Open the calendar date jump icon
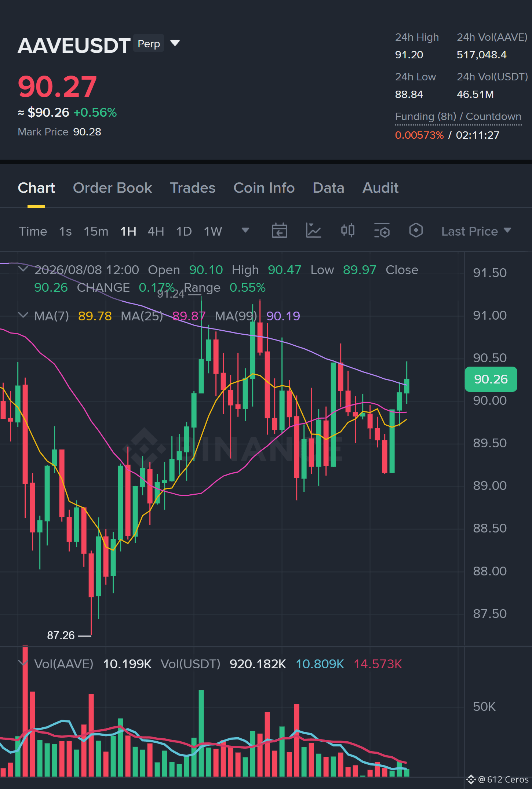The width and height of the screenshot is (532, 789). (x=279, y=231)
